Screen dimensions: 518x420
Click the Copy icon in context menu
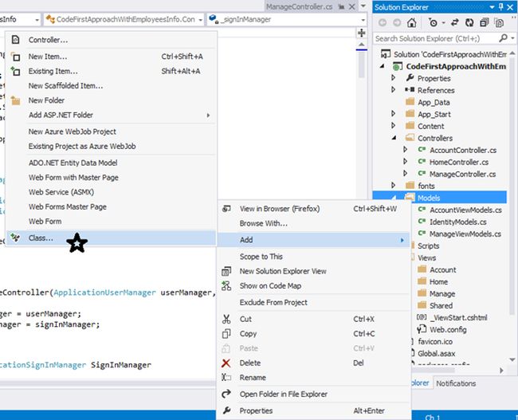click(x=226, y=334)
